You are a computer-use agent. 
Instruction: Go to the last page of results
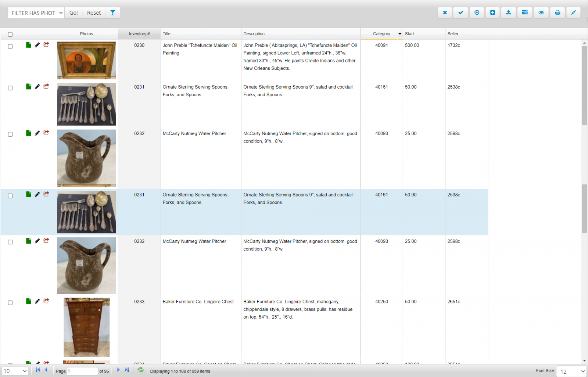click(x=127, y=370)
